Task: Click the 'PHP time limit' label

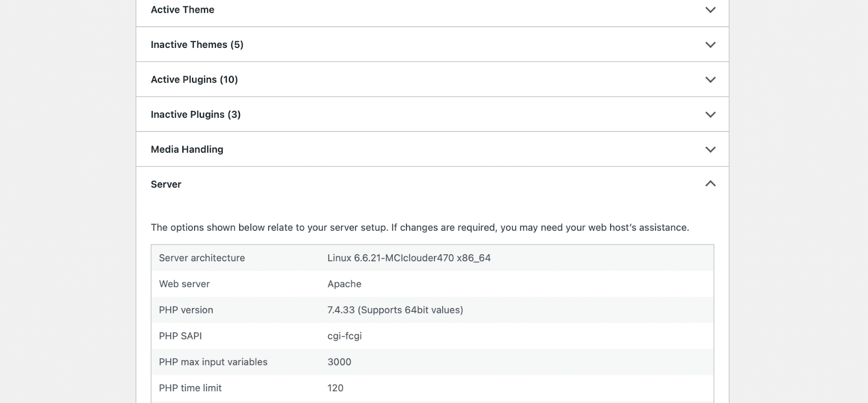Action: tap(190, 388)
